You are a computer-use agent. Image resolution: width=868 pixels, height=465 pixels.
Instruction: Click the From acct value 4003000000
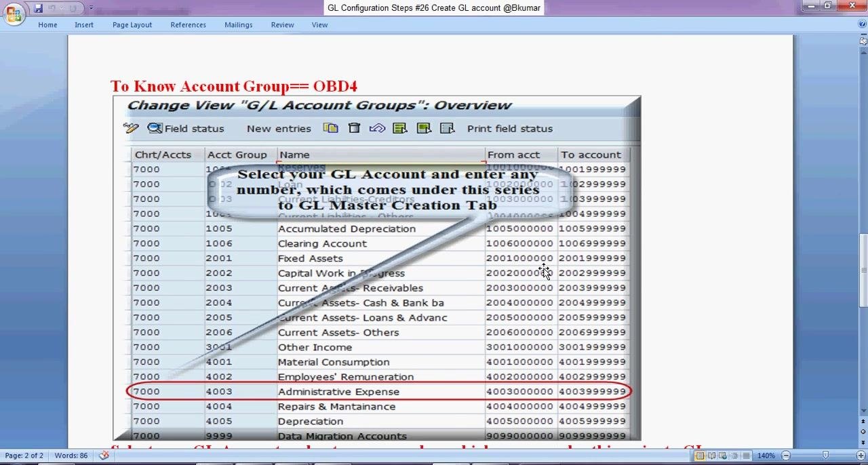pos(519,392)
